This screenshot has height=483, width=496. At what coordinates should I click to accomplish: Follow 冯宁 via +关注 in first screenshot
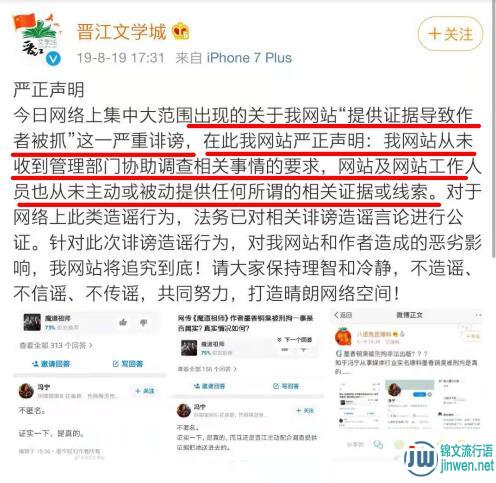(145, 391)
